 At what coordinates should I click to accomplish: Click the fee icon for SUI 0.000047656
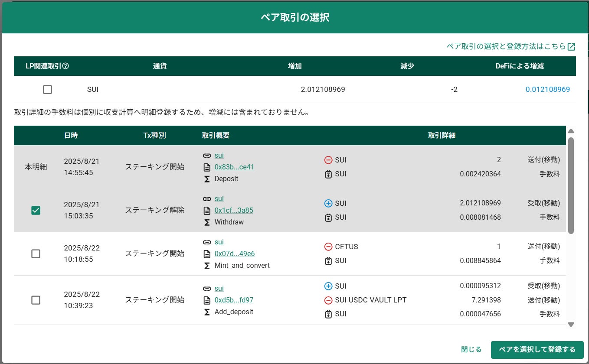click(x=328, y=314)
